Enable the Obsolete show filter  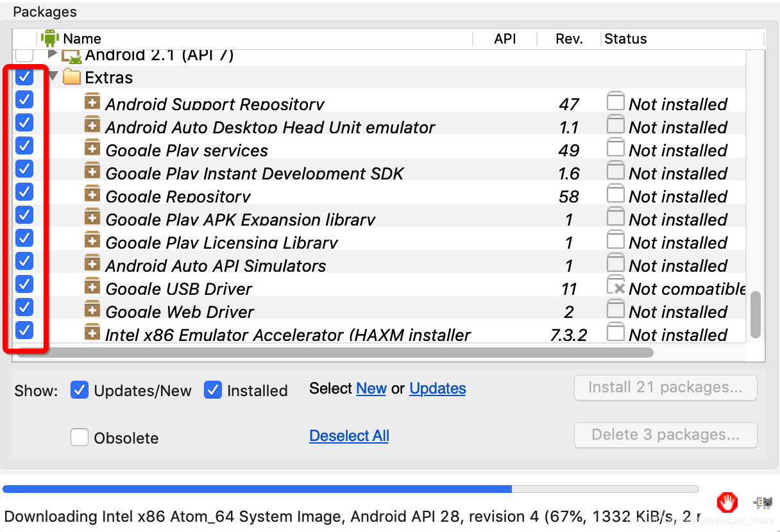80,437
